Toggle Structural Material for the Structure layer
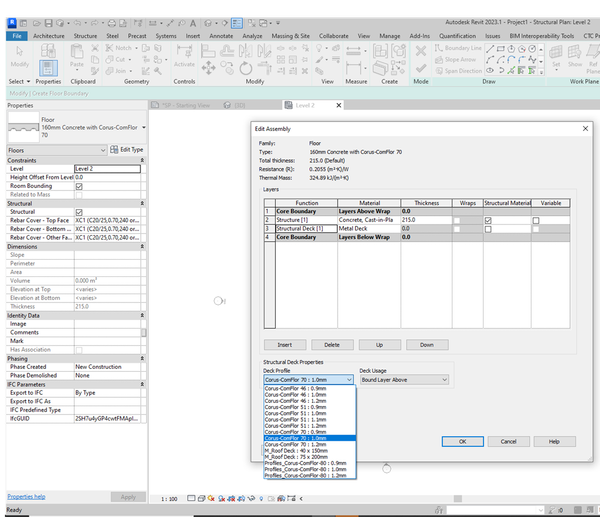The width and height of the screenshot is (600, 517). (488, 220)
